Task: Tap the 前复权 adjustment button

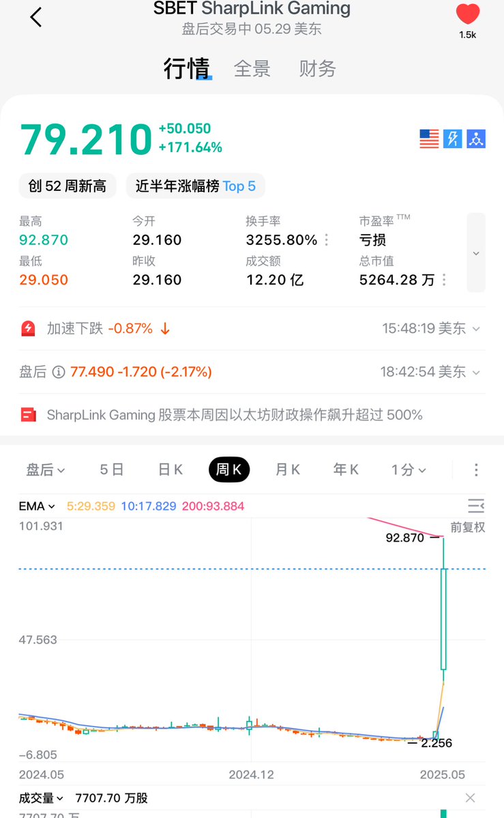Action: tap(467, 527)
